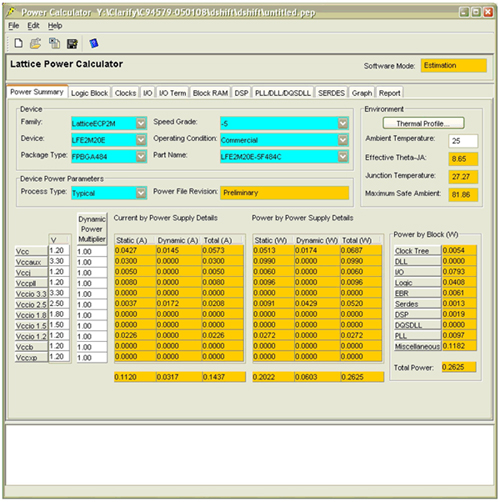This screenshot has height=502, width=500.
Task: Click the Thermal Profile button
Action: [423, 123]
